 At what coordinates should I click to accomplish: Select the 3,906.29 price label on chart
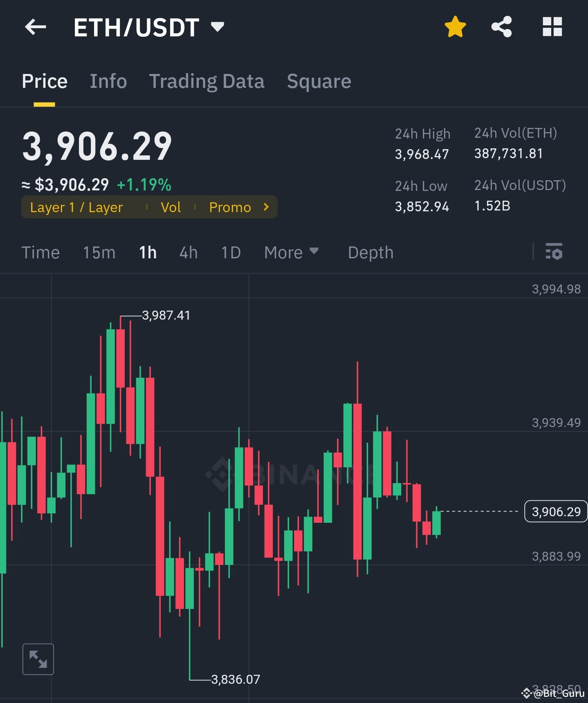pos(555,511)
